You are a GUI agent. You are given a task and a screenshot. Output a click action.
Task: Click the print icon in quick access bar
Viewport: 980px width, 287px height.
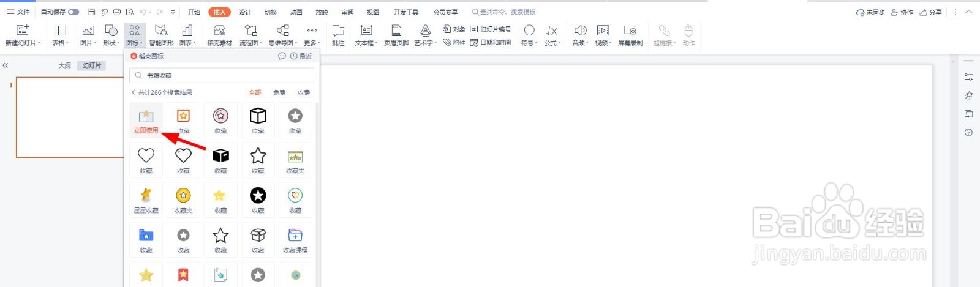click(x=117, y=12)
